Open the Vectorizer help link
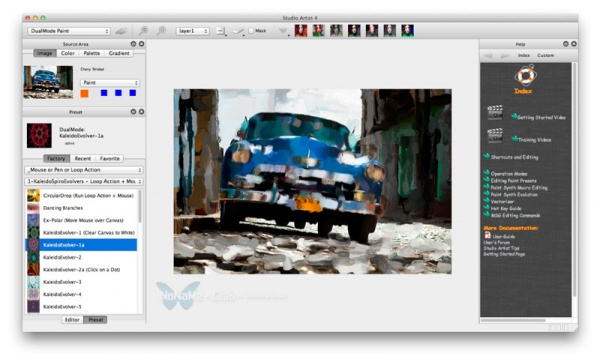 click(502, 202)
